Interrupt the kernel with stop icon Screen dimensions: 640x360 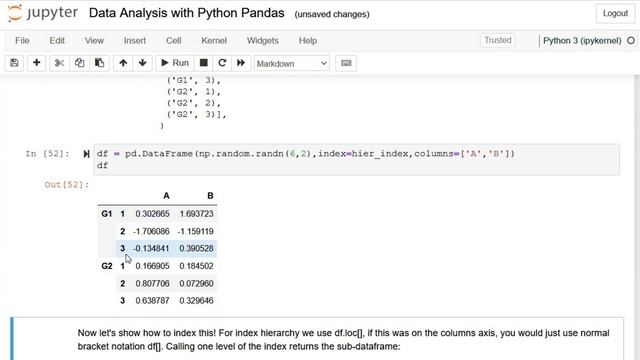(x=203, y=63)
